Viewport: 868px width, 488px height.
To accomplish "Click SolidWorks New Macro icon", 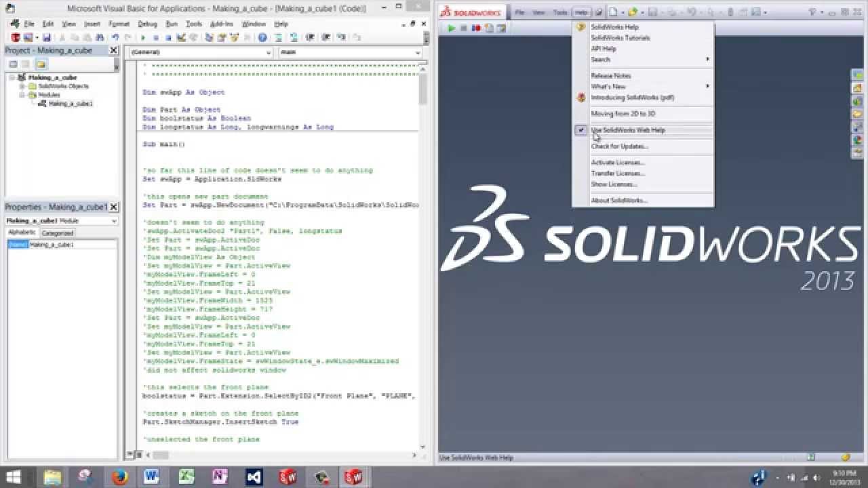I will pyautogui.click(x=488, y=28).
